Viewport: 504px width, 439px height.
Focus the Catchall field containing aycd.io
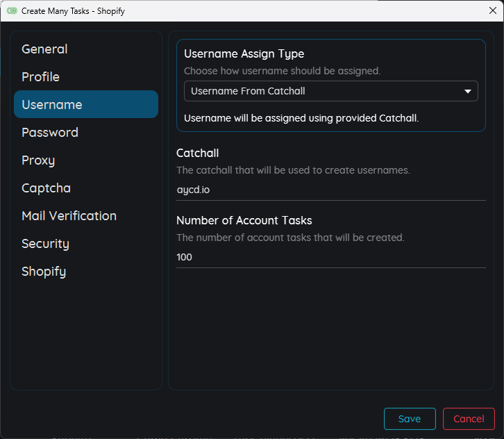(330, 190)
